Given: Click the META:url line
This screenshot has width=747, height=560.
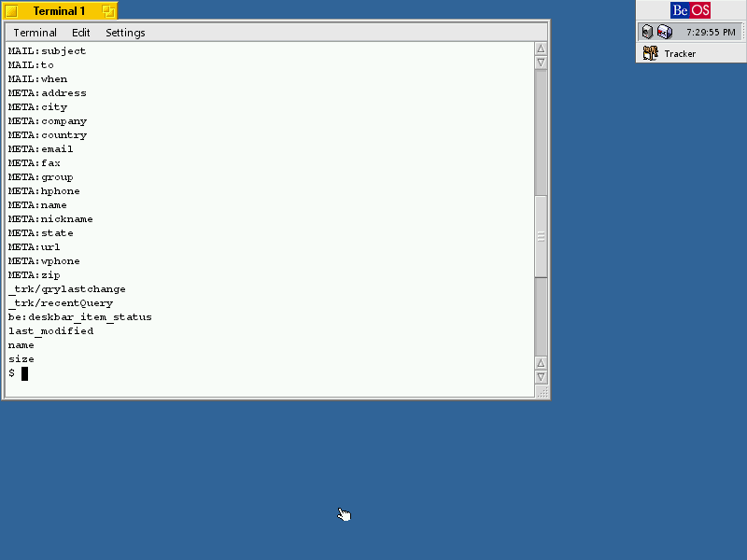Looking at the screenshot, I should (35, 247).
